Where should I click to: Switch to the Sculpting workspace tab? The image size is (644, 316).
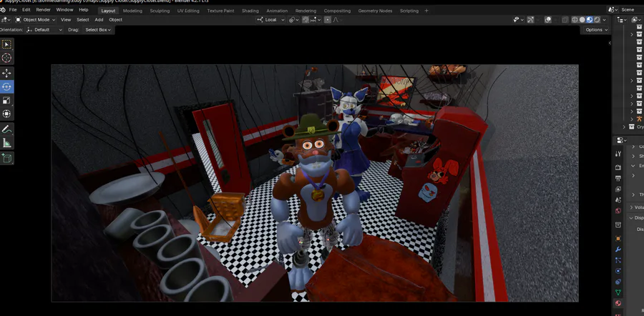160,11
